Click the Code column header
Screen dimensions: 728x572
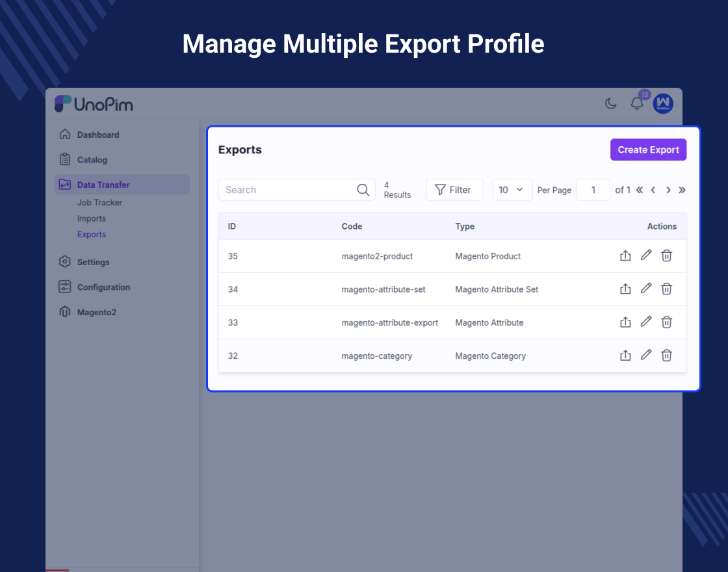point(352,226)
